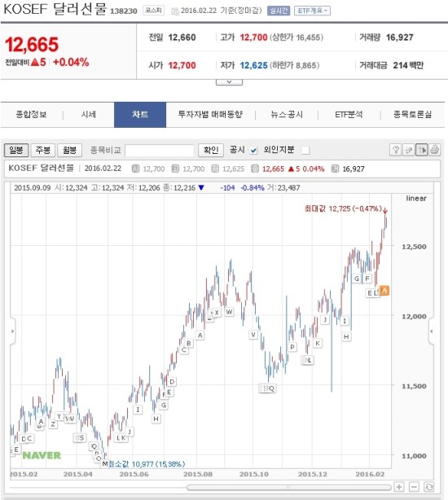Image resolution: width=448 pixels, height=500 pixels.
Task: Expand the right chart side panel handle
Action: [x=431, y=331]
